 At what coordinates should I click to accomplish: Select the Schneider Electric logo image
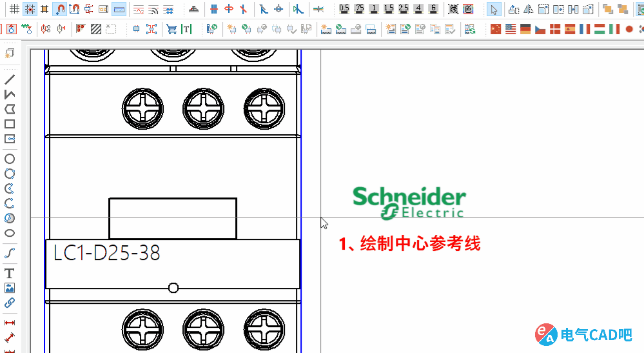(409, 203)
